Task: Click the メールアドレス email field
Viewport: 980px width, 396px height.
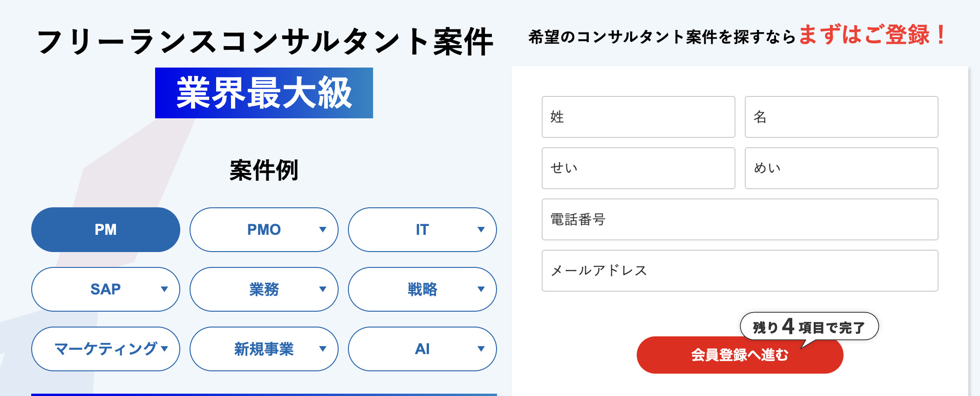Action: (x=740, y=271)
